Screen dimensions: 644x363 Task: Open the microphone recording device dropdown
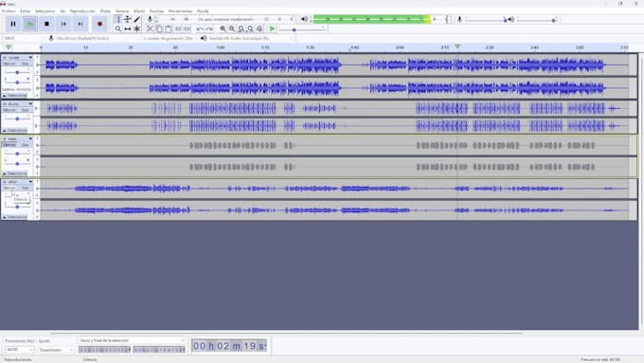point(97,38)
